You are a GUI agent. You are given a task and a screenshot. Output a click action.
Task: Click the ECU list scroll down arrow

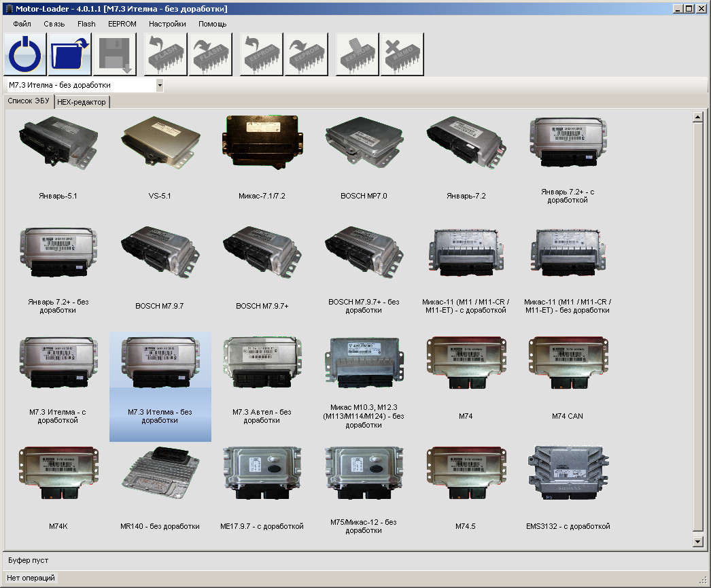(x=698, y=541)
